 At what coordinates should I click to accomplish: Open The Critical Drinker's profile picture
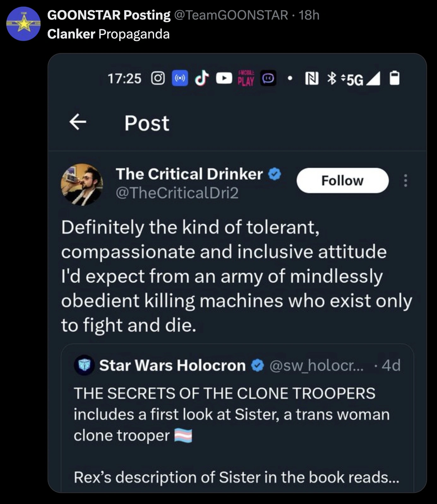pos(81,184)
